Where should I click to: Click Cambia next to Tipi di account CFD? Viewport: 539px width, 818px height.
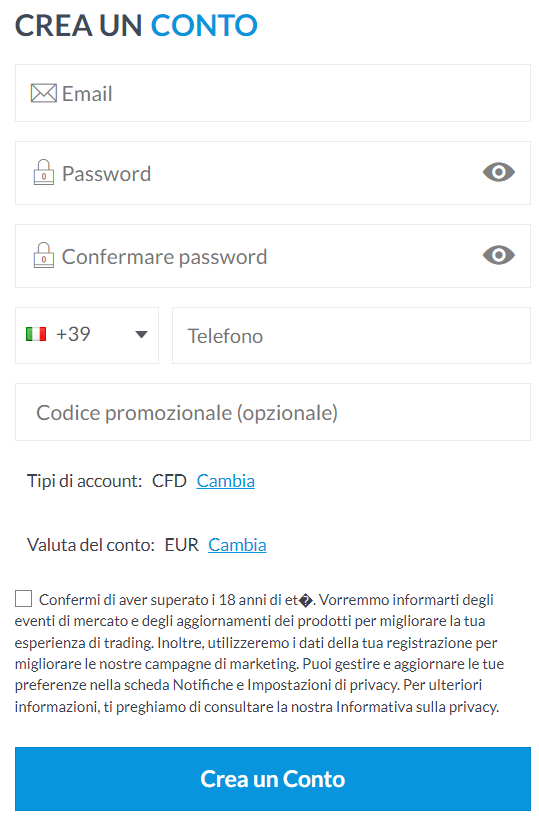pyautogui.click(x=225, y=480)
